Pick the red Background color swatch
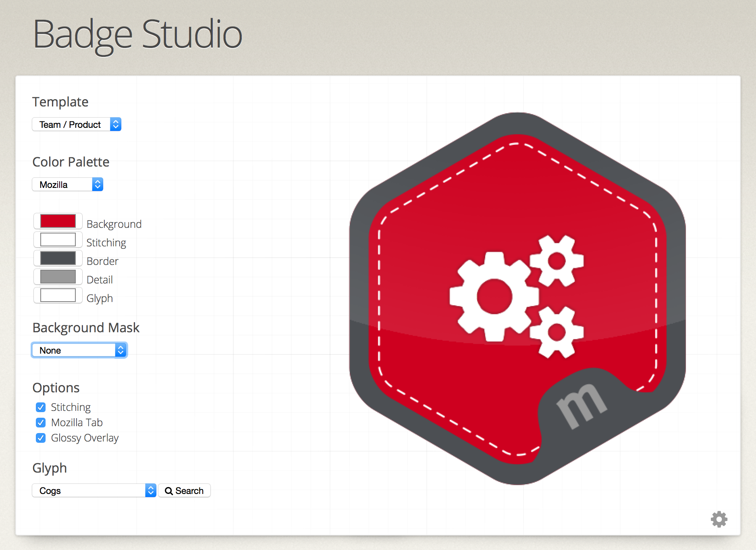The width and height of the screenshot is (756, 550). click(x=58, y=221)
